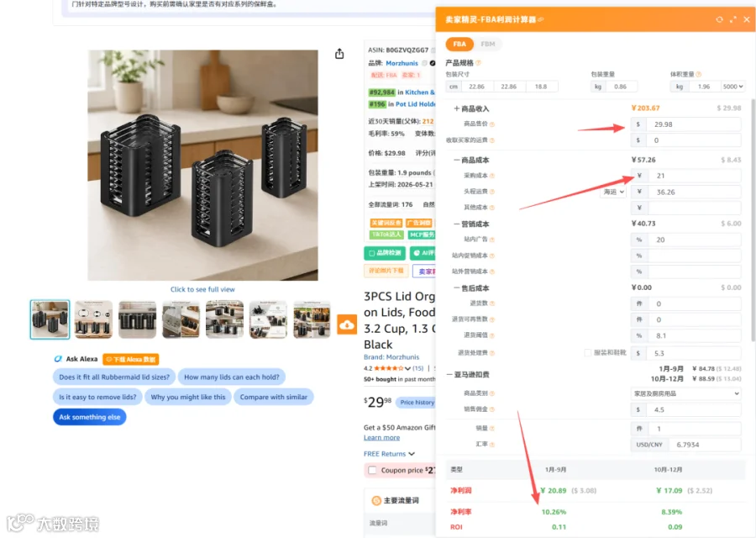Click the refresh icon in calculator header
This screenshot has height=538, width=756.
click(719, 19)
